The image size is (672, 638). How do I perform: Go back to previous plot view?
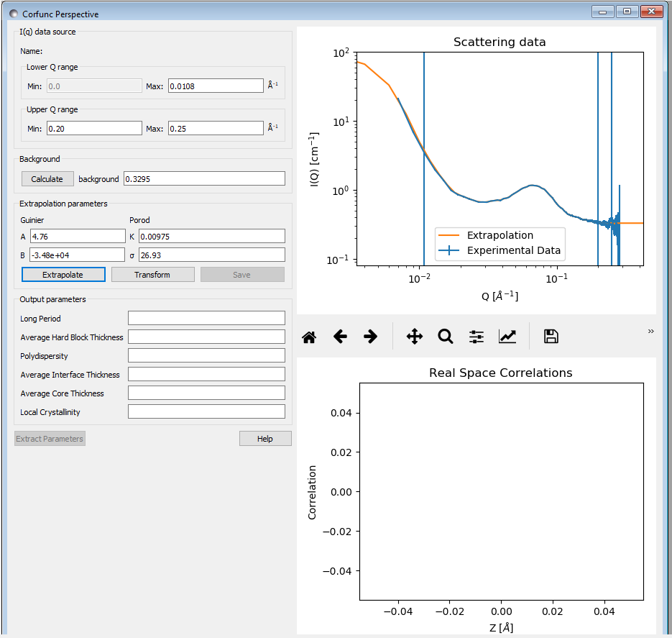pyautogui.click(x=340, y=337)
